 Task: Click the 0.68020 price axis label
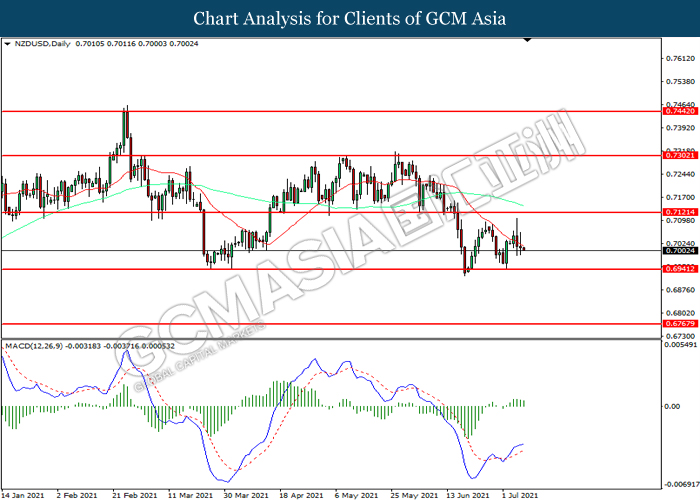coord(680,313)
